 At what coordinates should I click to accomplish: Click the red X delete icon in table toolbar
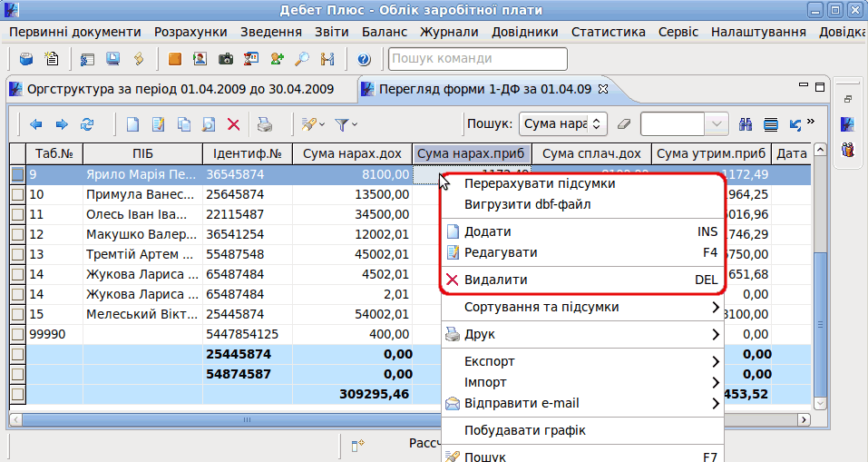234,124
